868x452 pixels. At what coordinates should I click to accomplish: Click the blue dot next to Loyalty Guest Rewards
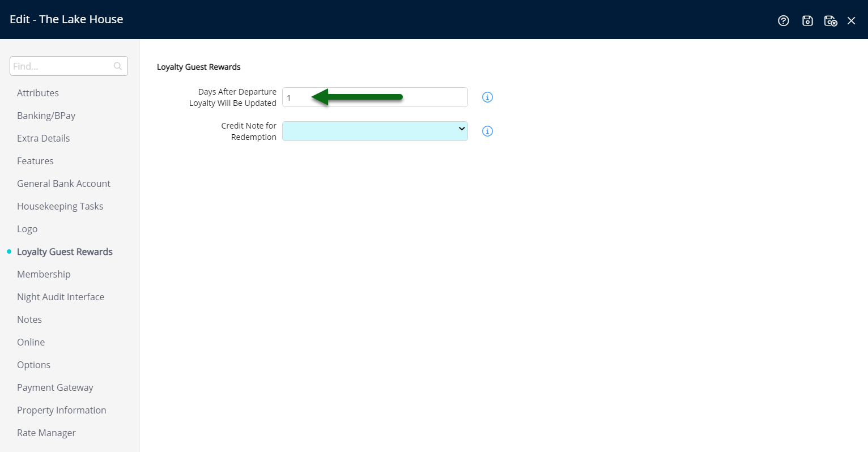[8, 251]
